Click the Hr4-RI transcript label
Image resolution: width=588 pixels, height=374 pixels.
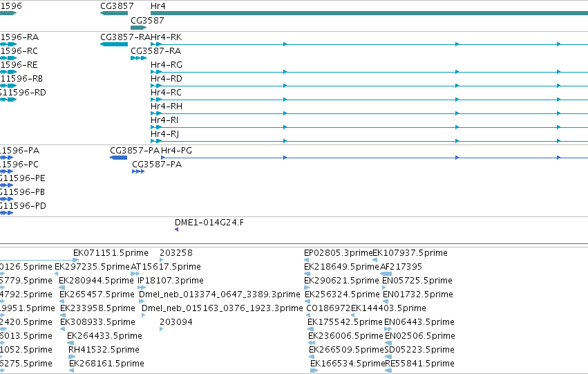(164, 120)
